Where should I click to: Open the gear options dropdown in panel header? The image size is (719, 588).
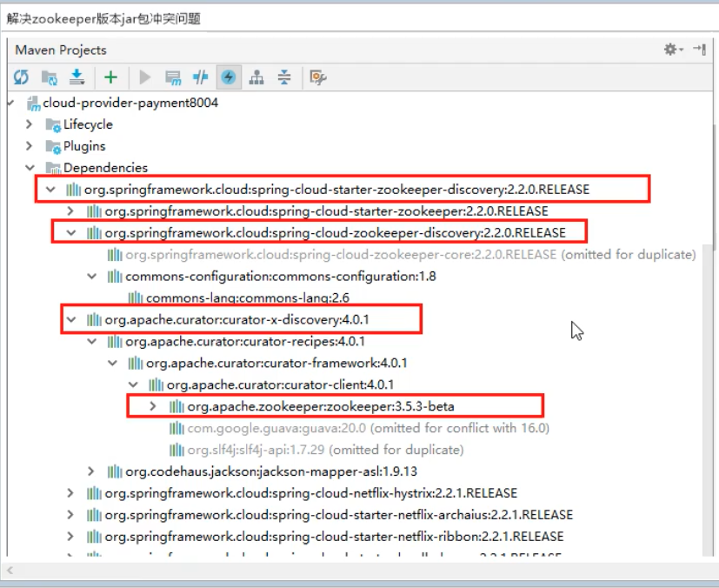(x=673, y=50)
